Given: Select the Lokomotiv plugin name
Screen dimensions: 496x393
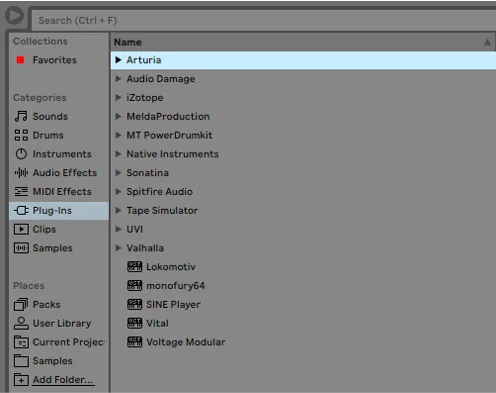Looking at the screenshot, I should 171,267.
